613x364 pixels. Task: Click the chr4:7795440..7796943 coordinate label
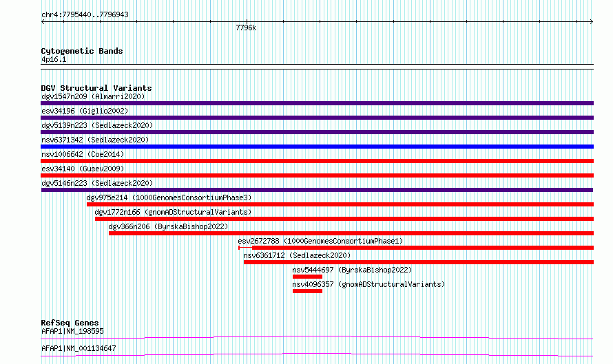pos(85,15)
